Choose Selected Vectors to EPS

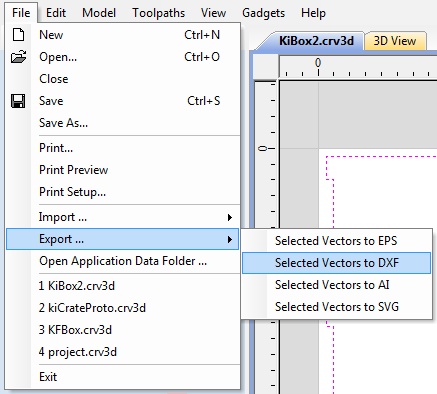[x=336, y=241]
